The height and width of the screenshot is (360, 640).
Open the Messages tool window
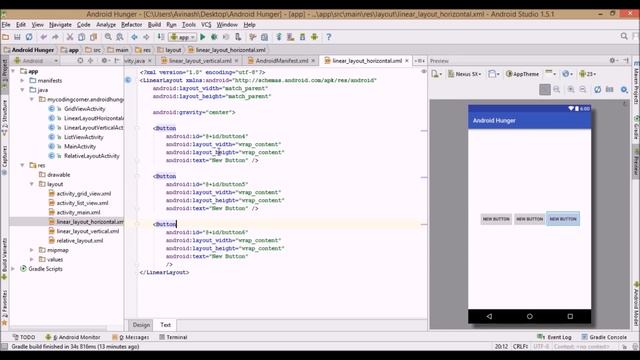coord(131,337)
